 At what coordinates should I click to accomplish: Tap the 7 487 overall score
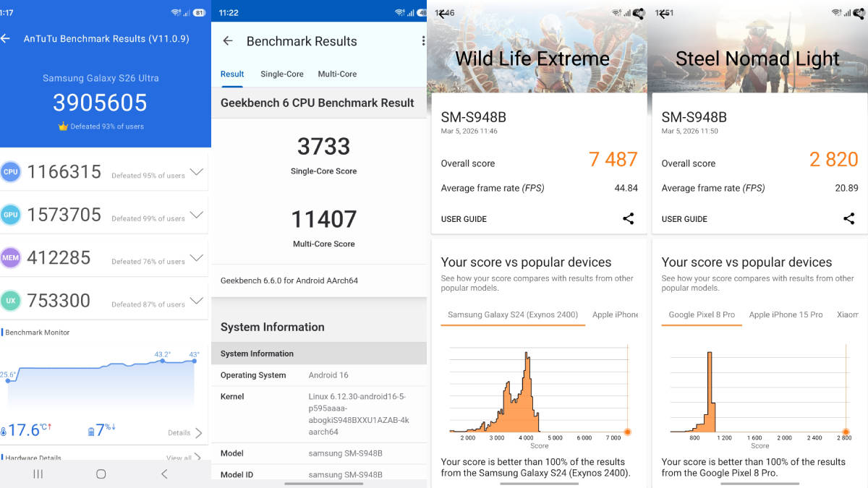click(x=613, y=160)
